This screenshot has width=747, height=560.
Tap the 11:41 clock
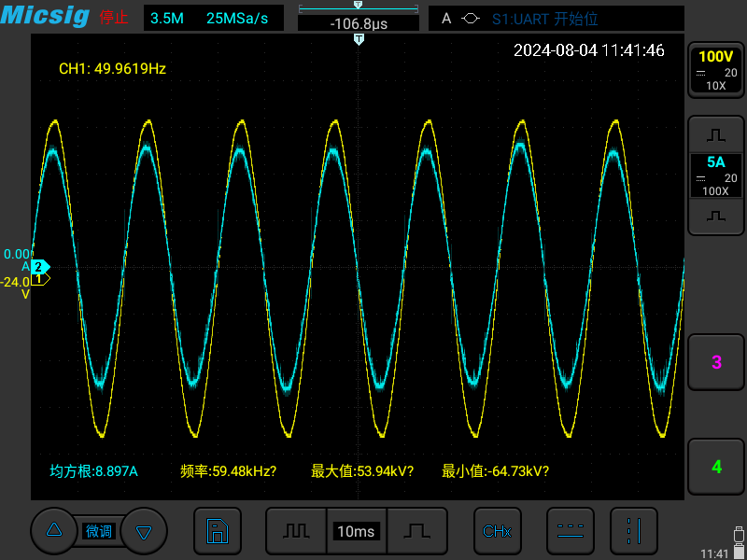click(715, 553)
